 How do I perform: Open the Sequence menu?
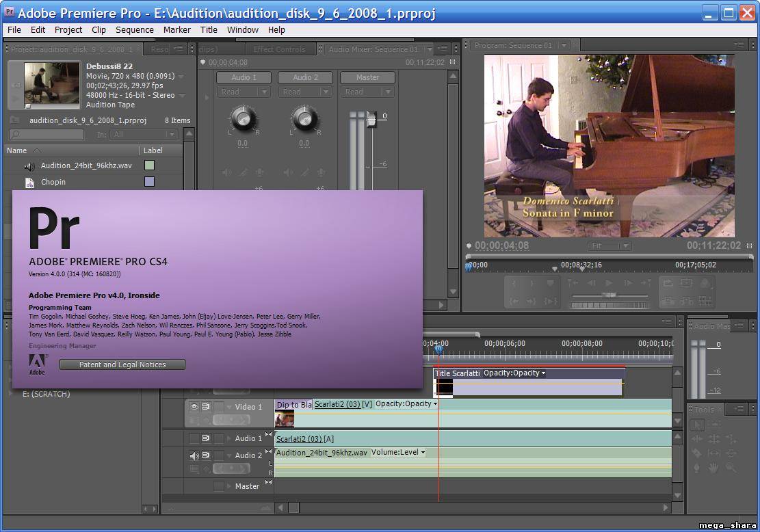click(x=135, y=29)
